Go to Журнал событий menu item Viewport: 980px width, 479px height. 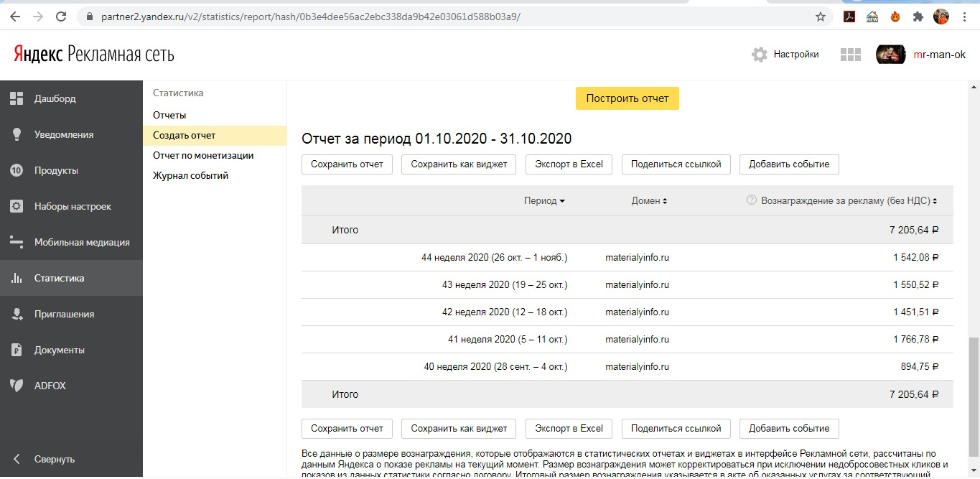click(x=190, y=175)
